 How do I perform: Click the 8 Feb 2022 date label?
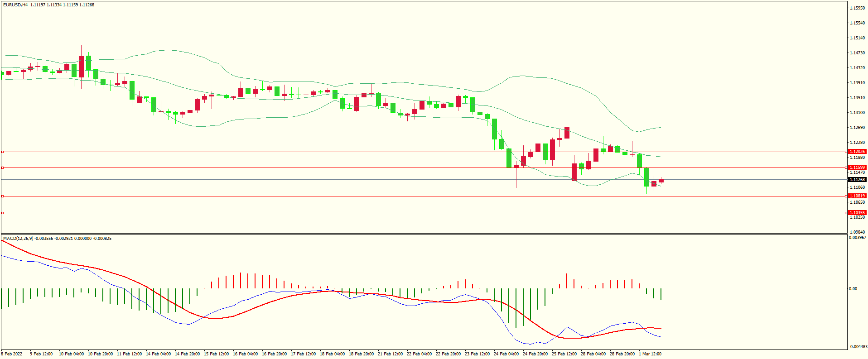click(x=12, y=354)
